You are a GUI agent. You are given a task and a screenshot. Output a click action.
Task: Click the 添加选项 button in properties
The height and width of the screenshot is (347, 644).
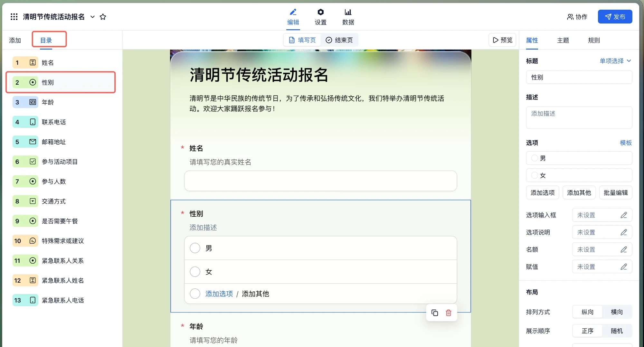543,192
